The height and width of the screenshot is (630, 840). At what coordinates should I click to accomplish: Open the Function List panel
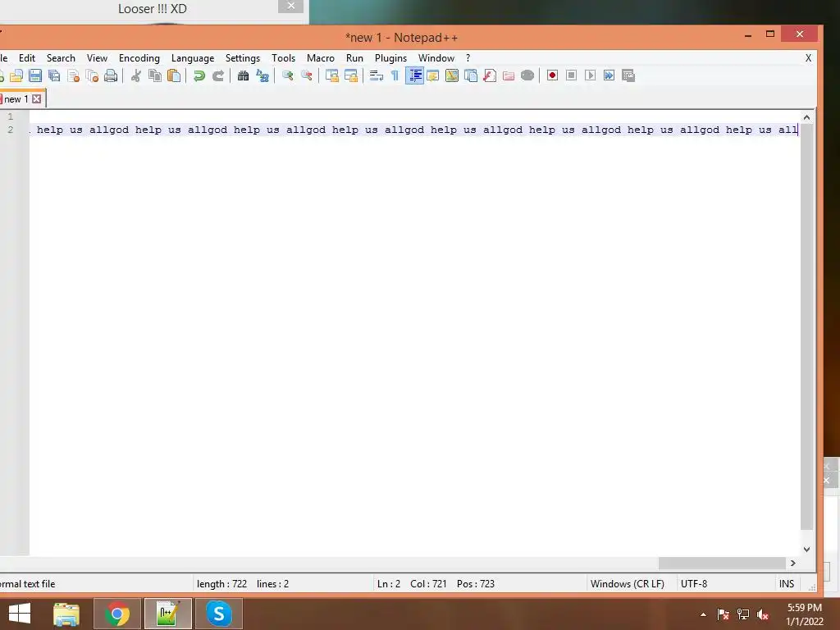(x=490, y=75)
